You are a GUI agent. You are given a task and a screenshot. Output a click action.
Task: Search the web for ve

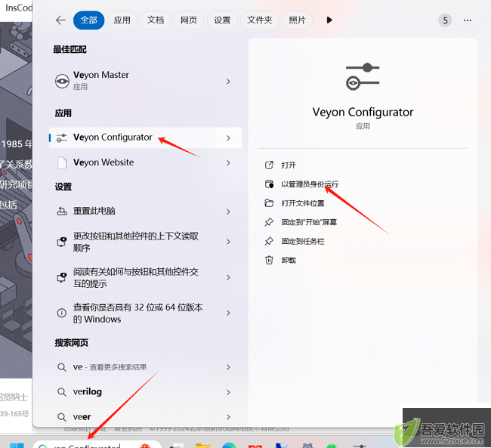click(145, 367)
